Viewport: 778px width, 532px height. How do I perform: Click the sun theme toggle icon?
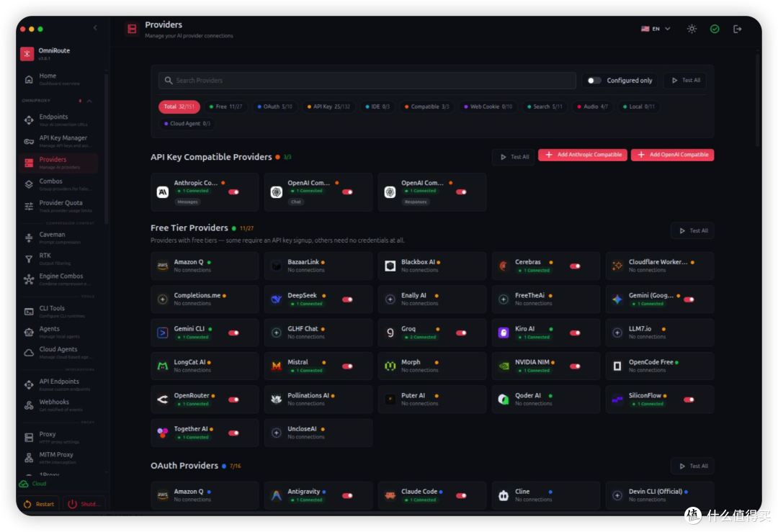point(692,29)
